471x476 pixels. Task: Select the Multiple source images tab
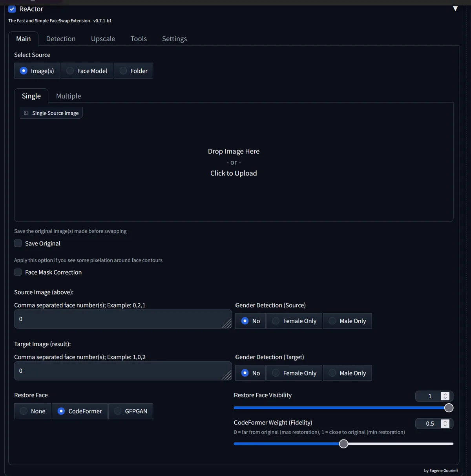(69, 96)
